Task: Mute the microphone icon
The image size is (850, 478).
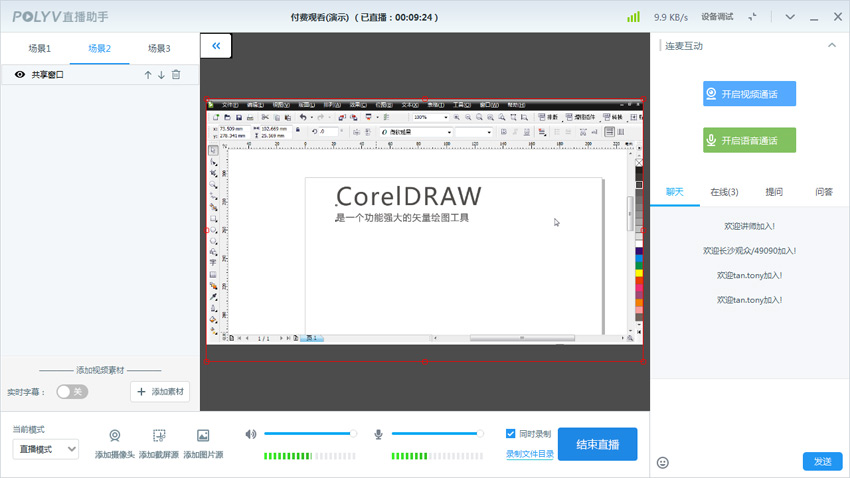Action: (379, 434)
